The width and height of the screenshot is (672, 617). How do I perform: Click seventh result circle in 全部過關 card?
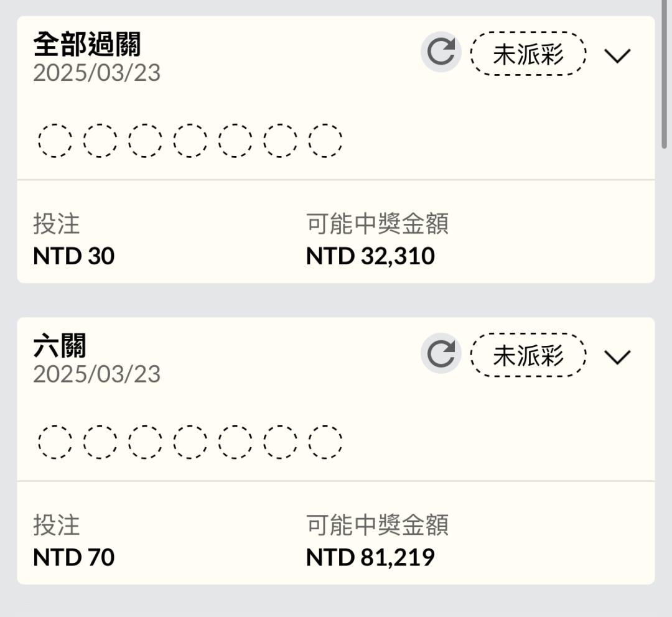pos(325,141)
